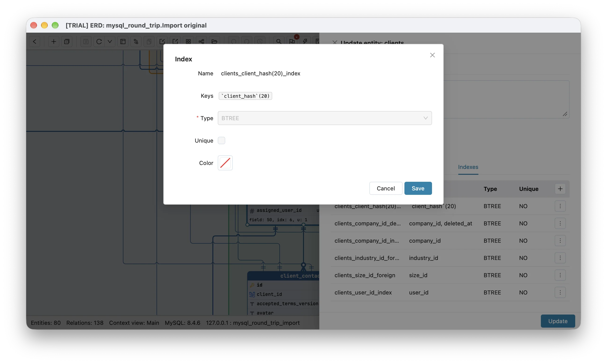The image size is (607, 364).
Task: Click the flag icon with red badge
Action: point(292,42)
